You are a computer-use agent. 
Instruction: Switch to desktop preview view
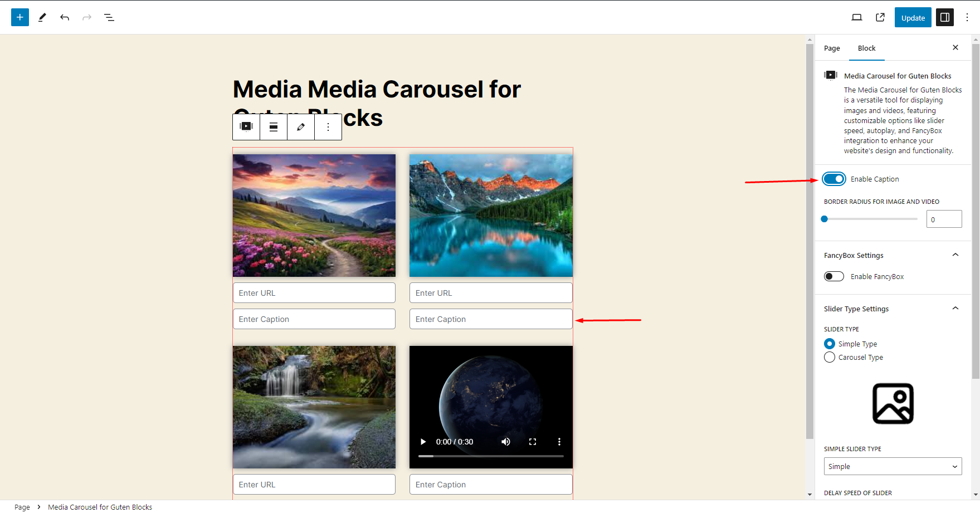point(857,17)
